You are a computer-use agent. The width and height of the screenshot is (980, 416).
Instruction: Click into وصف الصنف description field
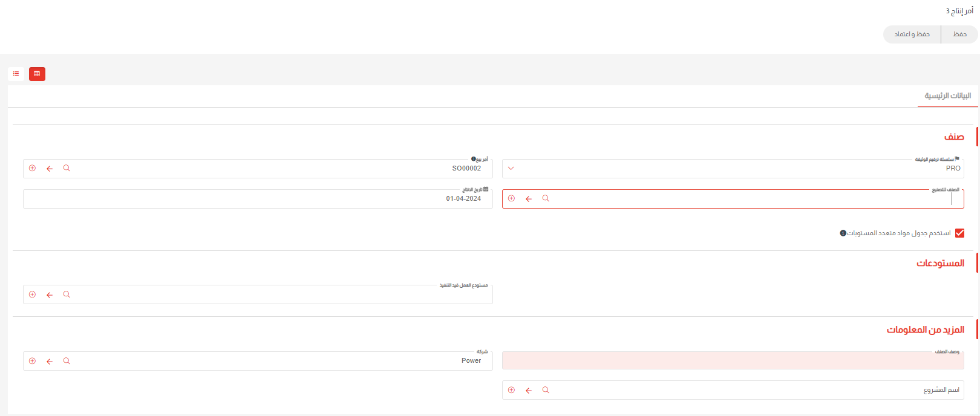click(732, 361)
